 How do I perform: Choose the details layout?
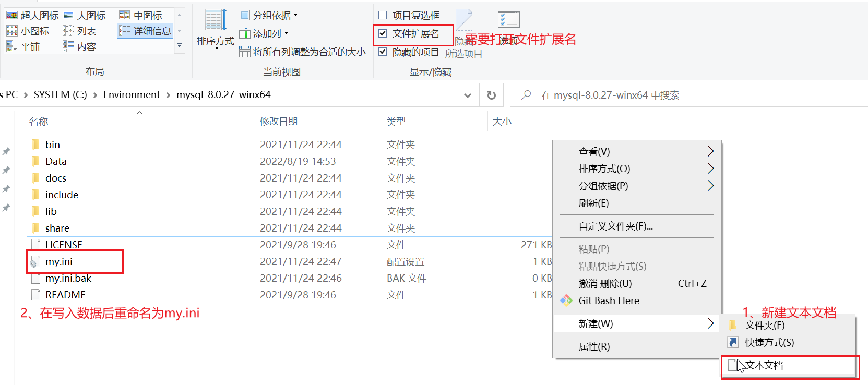[145, 31]
